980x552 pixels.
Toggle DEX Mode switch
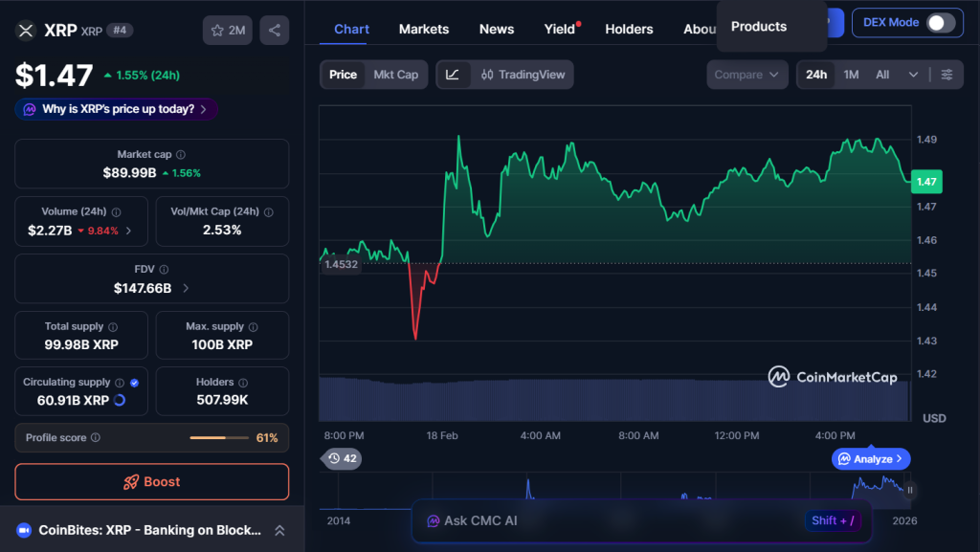click(x=940, y=23)
